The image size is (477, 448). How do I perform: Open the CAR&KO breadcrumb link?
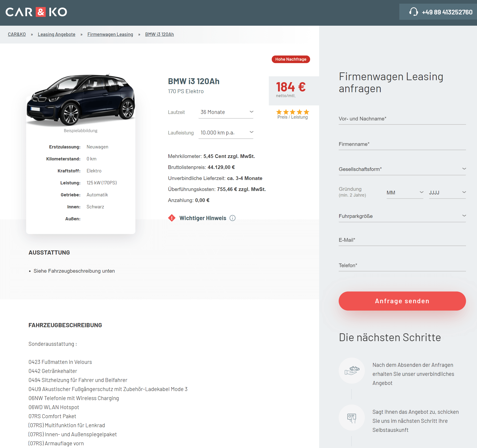point(17,34)
